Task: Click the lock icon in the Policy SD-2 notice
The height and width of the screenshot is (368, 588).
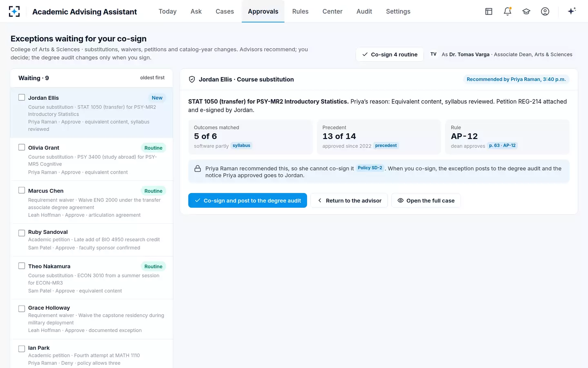Action: pos(198,168)
